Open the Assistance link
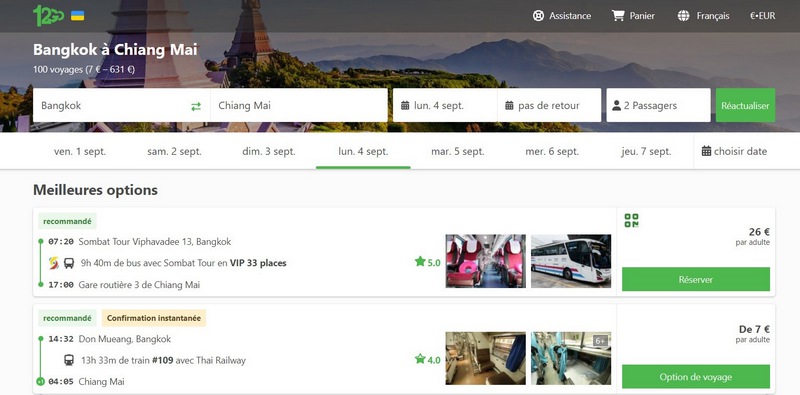This screenshot has width=800, height=395. [562, 16]
